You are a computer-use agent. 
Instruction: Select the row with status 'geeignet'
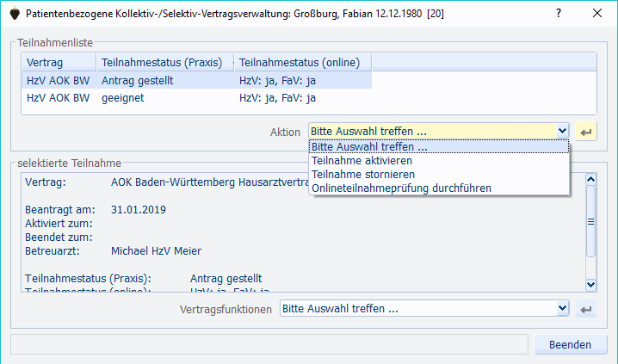[196, 98]
